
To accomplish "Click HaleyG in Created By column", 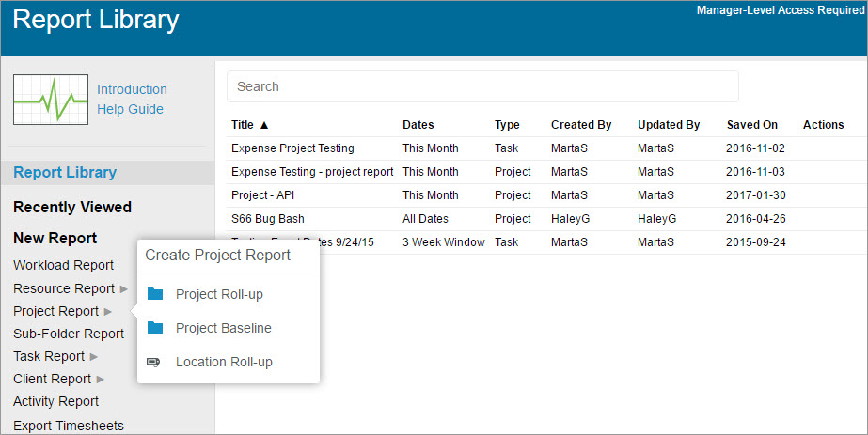I will pos(570,219).
